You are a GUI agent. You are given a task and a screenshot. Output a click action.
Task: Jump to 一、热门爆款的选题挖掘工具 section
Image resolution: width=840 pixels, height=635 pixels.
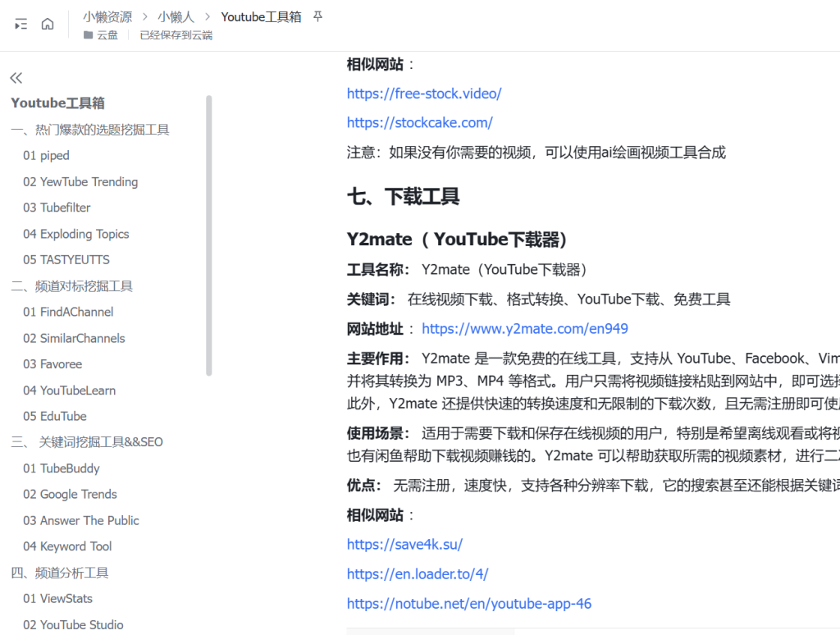coord(90,130)
